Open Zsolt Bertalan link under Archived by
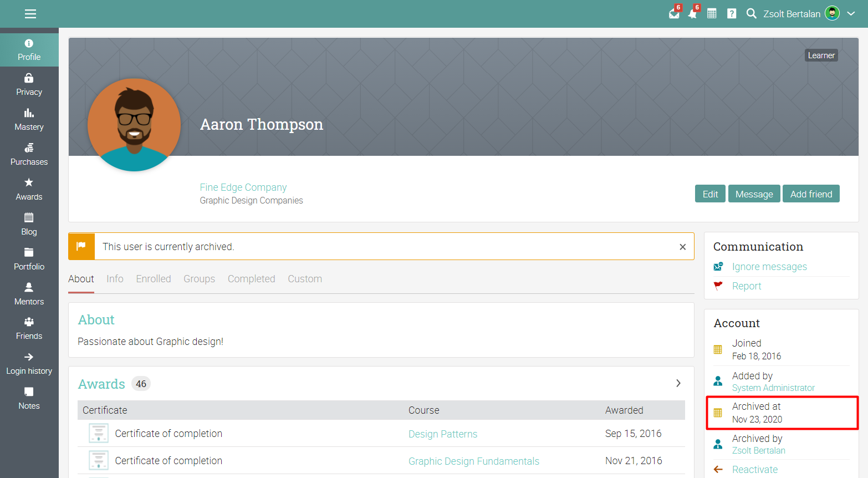This screenshot has height=478, width=868. click(759, 451)
